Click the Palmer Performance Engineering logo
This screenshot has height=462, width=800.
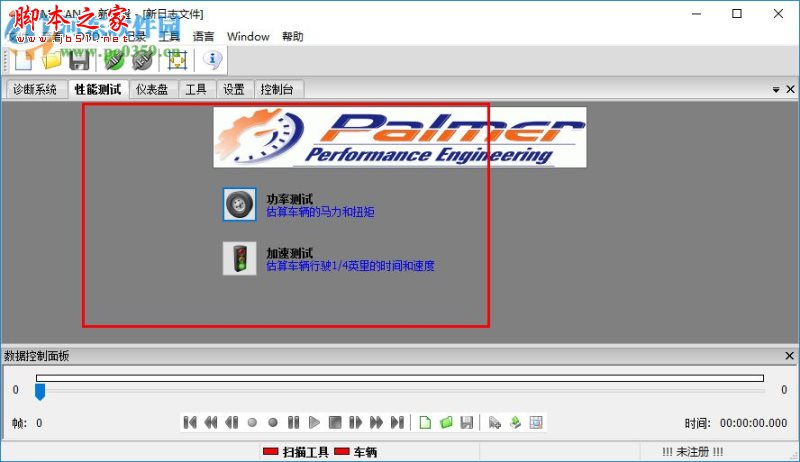(400, 137)
